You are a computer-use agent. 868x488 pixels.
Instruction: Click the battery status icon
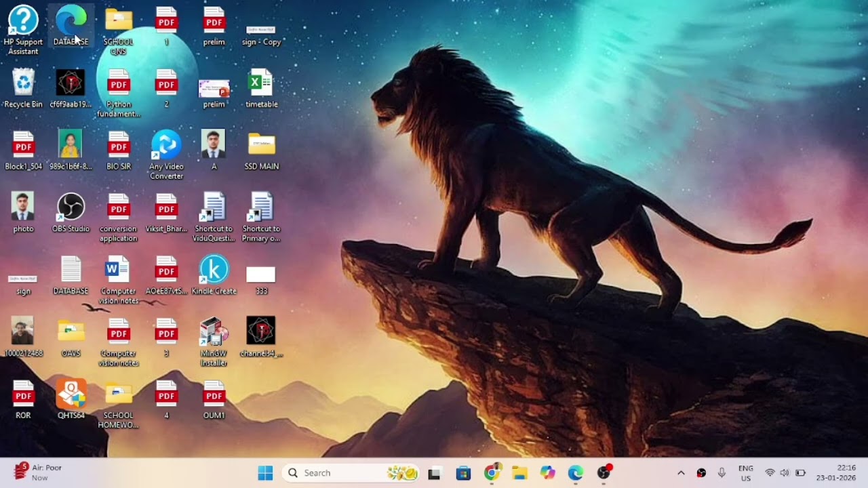[x=800, y=473]
